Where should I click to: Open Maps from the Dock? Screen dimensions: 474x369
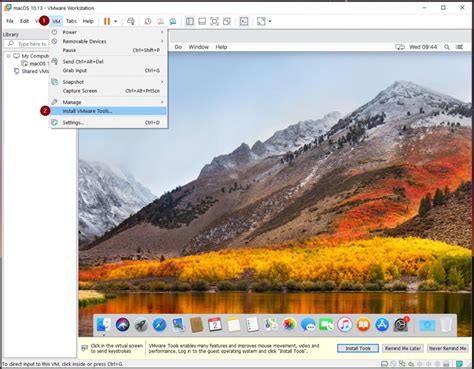coord(271,324)
